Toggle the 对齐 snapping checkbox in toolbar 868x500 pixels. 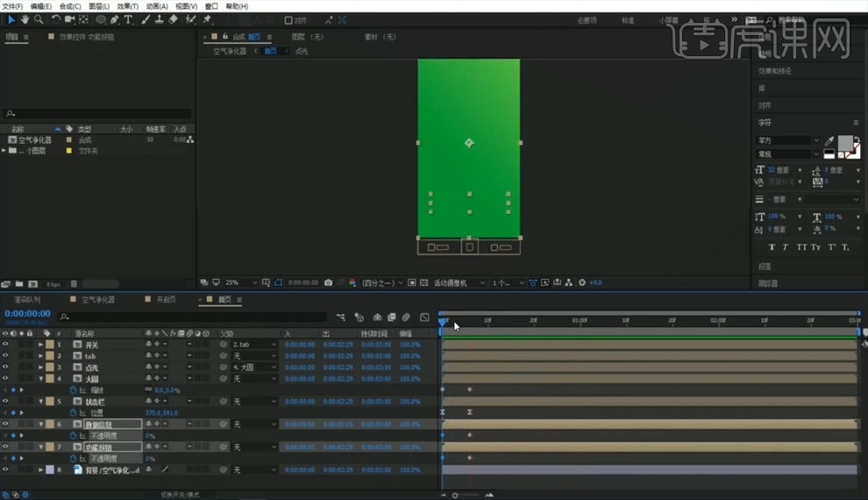(288, 20)
